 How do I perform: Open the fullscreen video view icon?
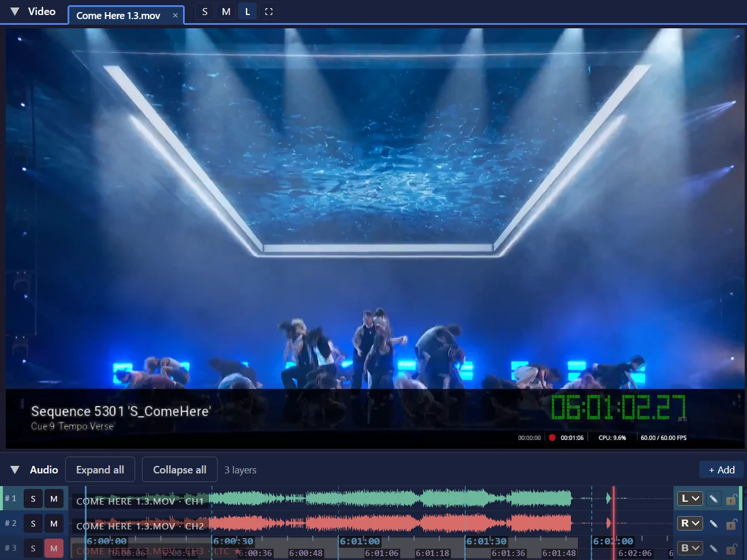pos(269,12)
